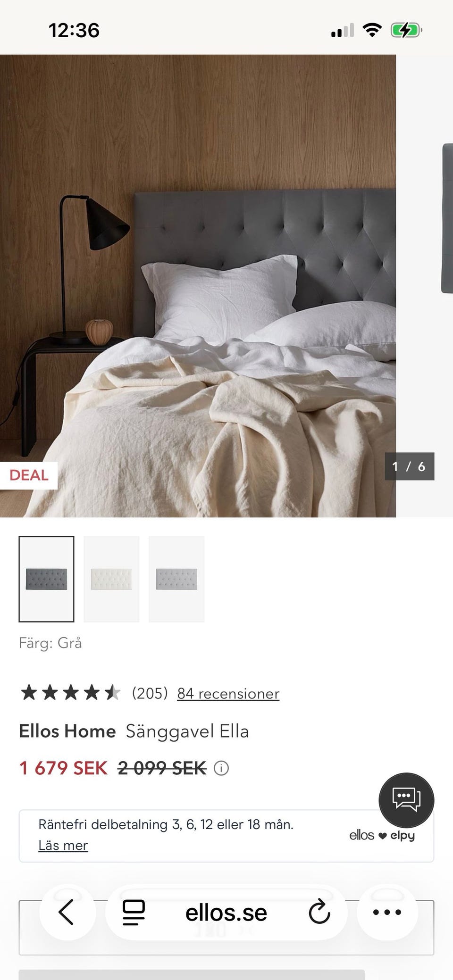The width and height of the screenshot is (453, 980).
Task: Open the live chat bubble
Action: [406, 800]
